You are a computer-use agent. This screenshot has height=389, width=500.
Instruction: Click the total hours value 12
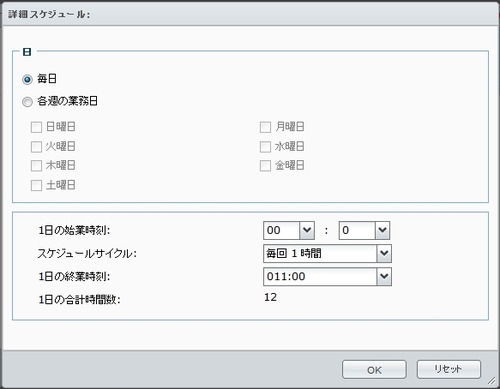pyautogui.click(x=270, y=297)
